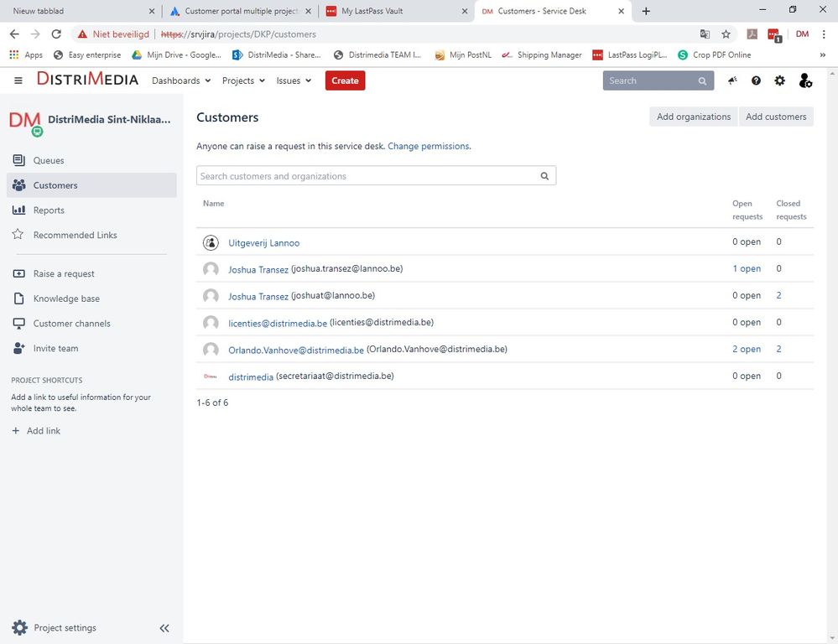Click the Add organizations button
838x644 pixels.
[x=693, y=117]
